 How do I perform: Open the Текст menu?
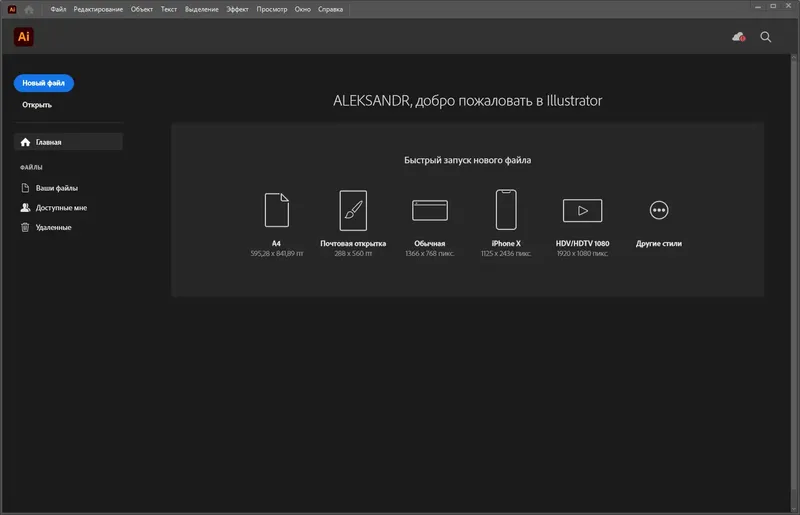click(x=168, y=9)
